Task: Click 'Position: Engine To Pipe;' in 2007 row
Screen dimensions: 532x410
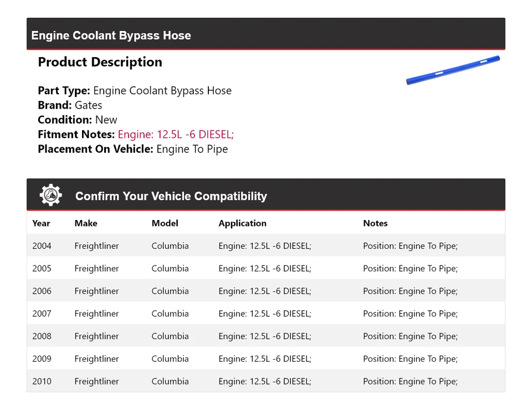Action: click(411, 314)
